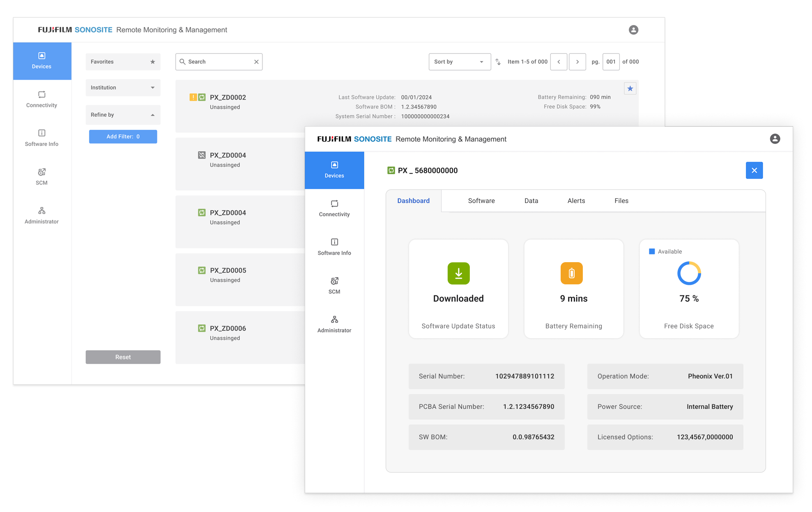The width and height of the screenshot is (812, 512).
Task: Toggle the Favorites star filter
Action: tap(152, 62)
